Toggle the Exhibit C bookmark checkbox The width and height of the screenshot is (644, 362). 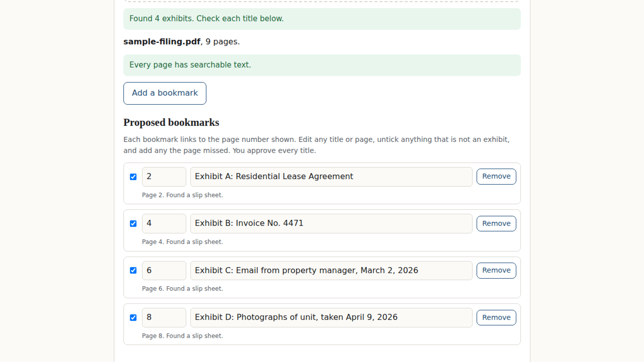pos(133,270)
